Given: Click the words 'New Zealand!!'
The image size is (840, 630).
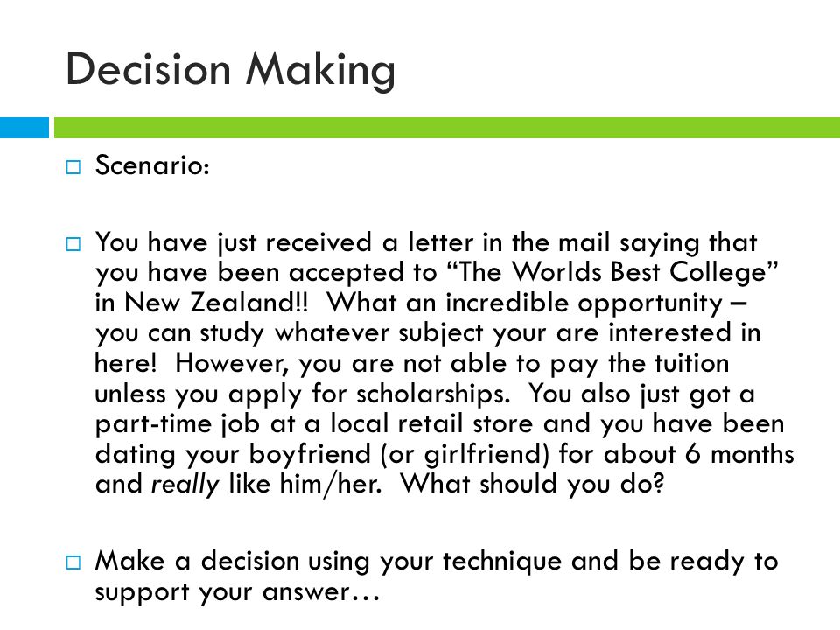Looking at the screenshot, I should [x=216, y=303].
